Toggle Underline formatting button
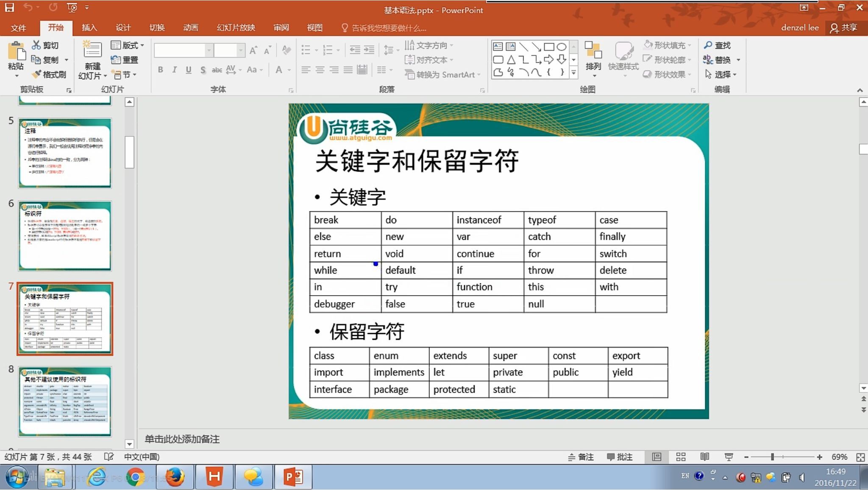Screen dimensions: 868x490 pyautogui.click(x=189, y=70)
